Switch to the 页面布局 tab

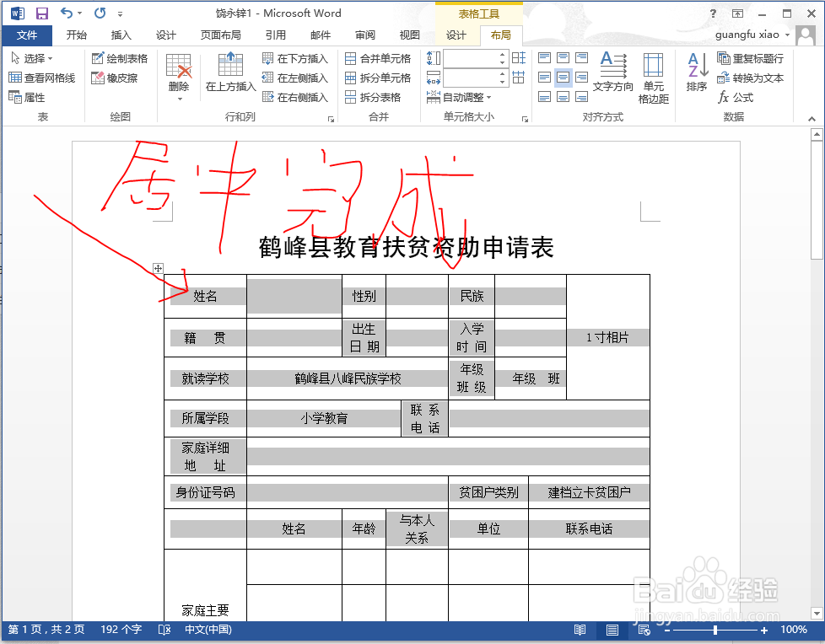point(220,35)
